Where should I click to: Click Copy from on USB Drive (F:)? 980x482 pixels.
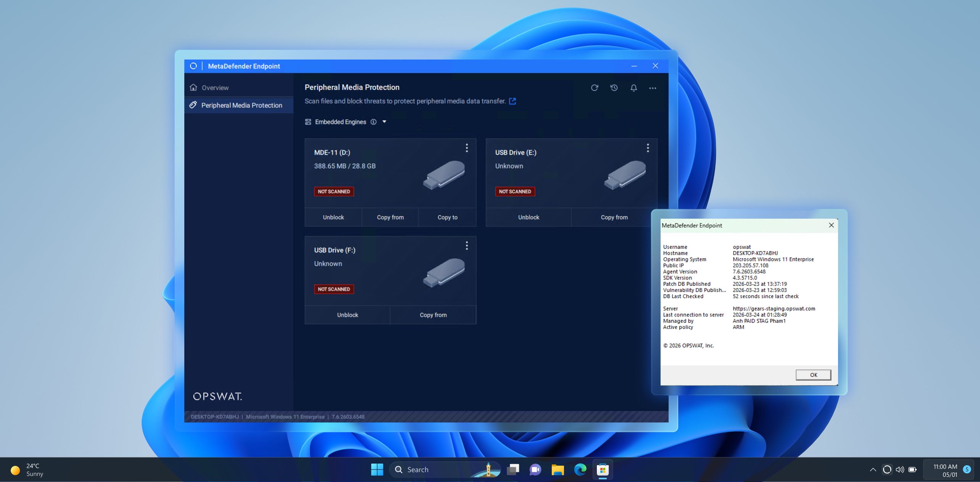click(433, 315)
